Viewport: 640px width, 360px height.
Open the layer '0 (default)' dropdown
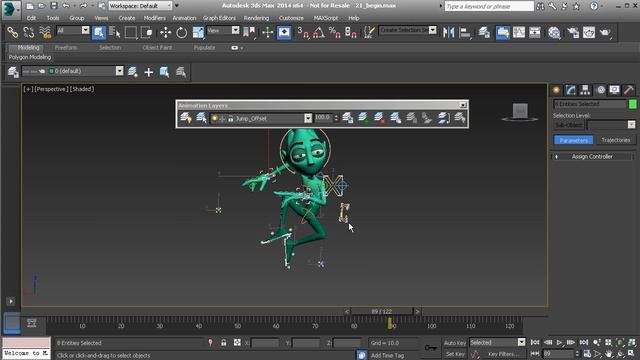(x=119, y=71)
